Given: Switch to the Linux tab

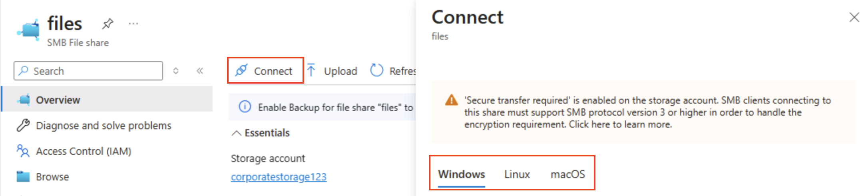Looking at the screenshot, I should pos(517,174).
